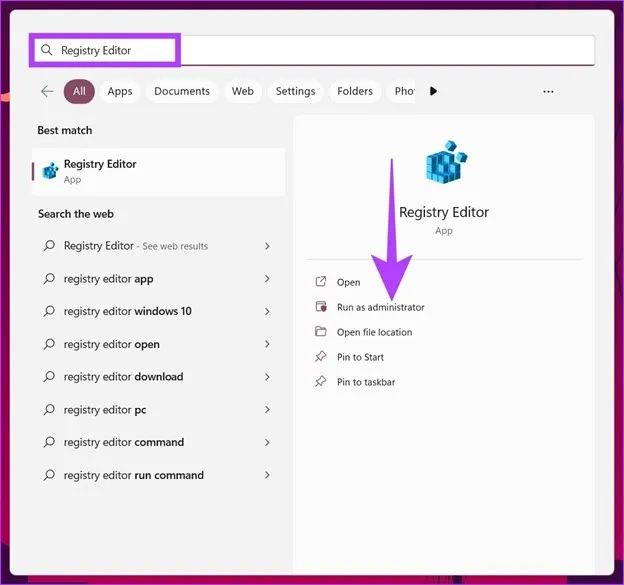The width and height of the screenshot is (624, 585).
Task: Click search icon beside 'See web results'
Action: 49,246
